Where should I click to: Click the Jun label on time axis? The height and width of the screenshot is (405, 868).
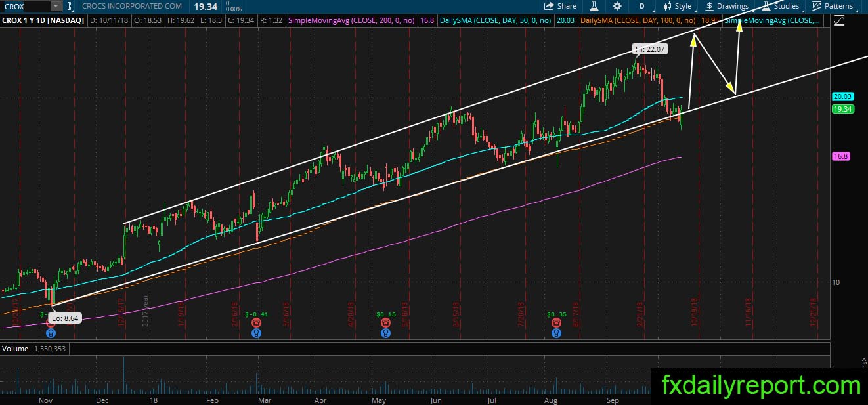click(435, 400)
